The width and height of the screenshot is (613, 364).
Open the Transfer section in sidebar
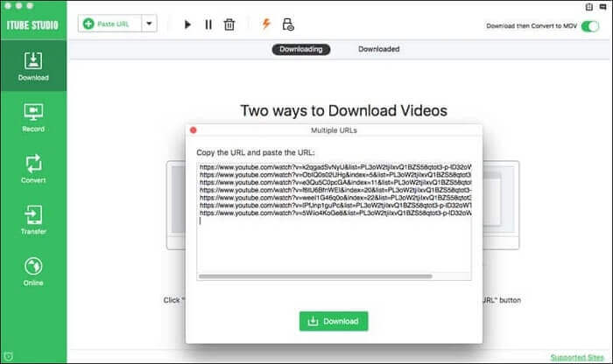point(33,220)
